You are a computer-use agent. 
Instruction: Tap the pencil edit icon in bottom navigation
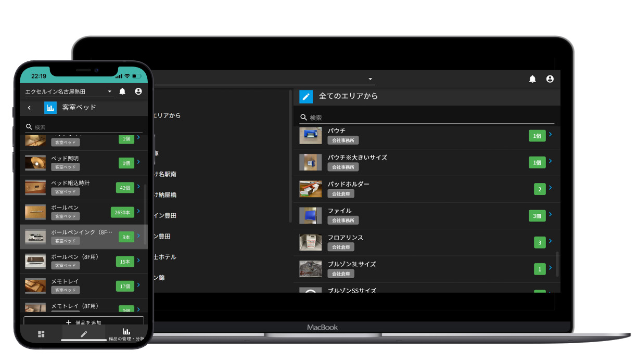pyautogui.click(x=83, y=333)
